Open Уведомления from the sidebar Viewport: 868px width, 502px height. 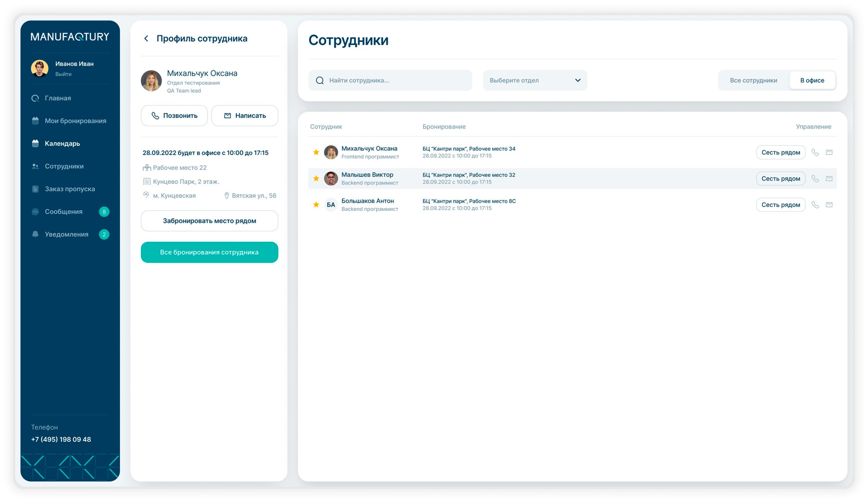67,234
